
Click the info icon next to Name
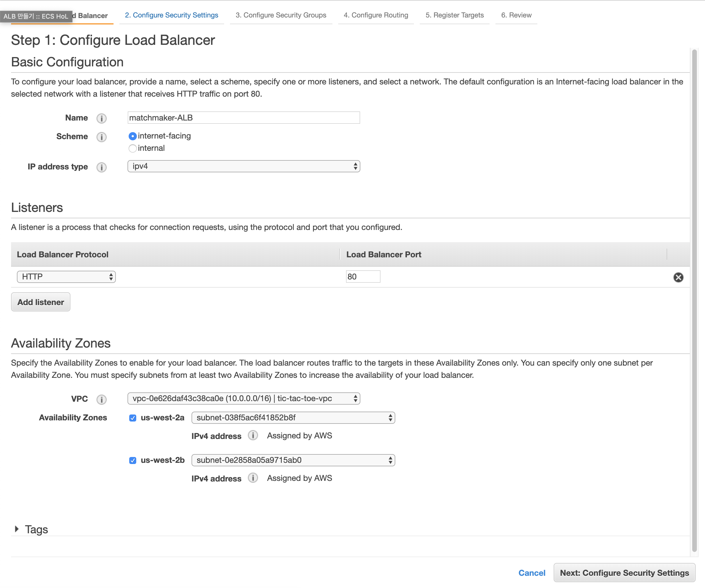click(x=101, y=118)
